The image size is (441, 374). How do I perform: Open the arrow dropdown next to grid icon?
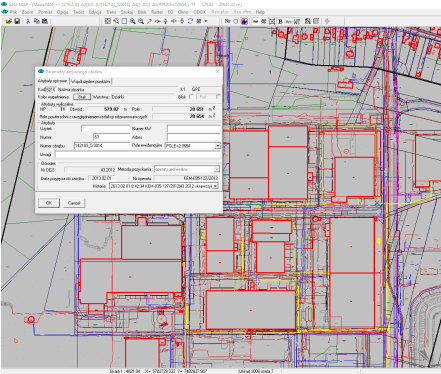point(206,21)
